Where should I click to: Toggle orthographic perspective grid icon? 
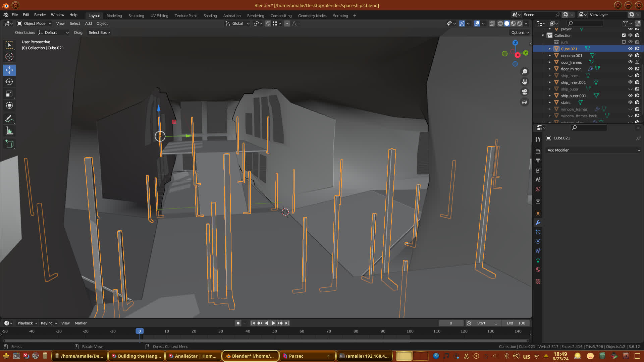525,102
